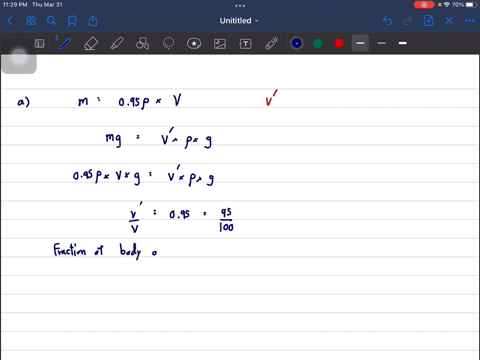Open the thumbnail grid view
The image size is (480, 360).
coord(31,21)
